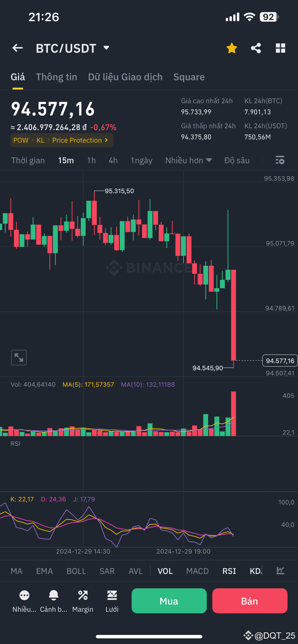Image resolution: width=298 pixels, height=644 pixels.
Task: Toggle the favorite star icon
Action: pos(232,48)
